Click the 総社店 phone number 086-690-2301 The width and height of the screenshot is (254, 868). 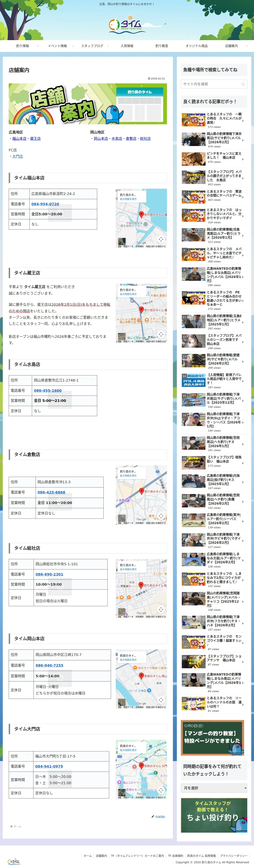click(x=49, y=574)
